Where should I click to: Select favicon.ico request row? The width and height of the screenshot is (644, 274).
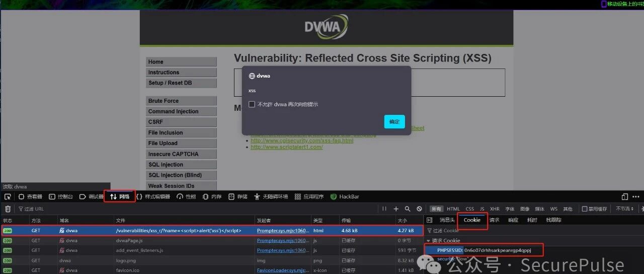(x=212, y=270)
